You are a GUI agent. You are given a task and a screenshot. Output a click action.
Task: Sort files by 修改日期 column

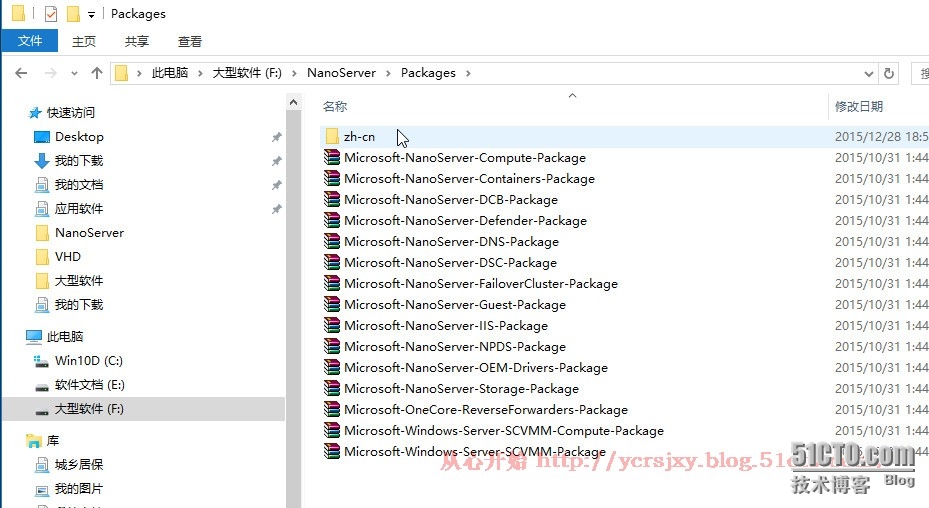[859, 107]
